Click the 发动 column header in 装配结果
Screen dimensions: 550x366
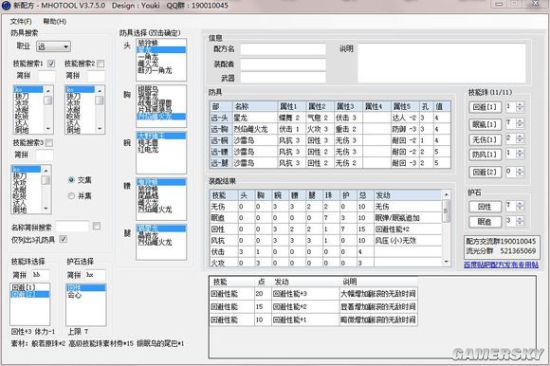[408, 195]
